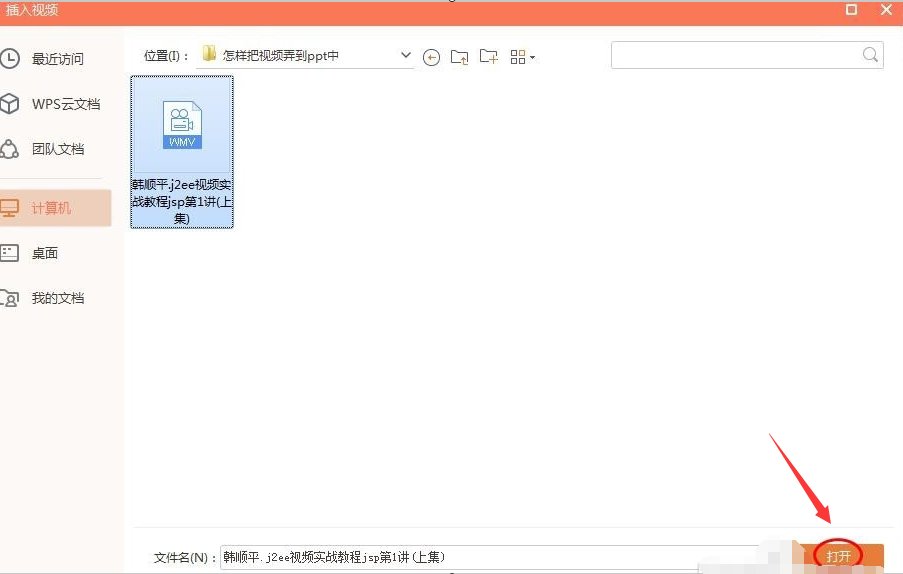
Task: Select 计算机 in the sidebar
Action: tap(55, 208)
